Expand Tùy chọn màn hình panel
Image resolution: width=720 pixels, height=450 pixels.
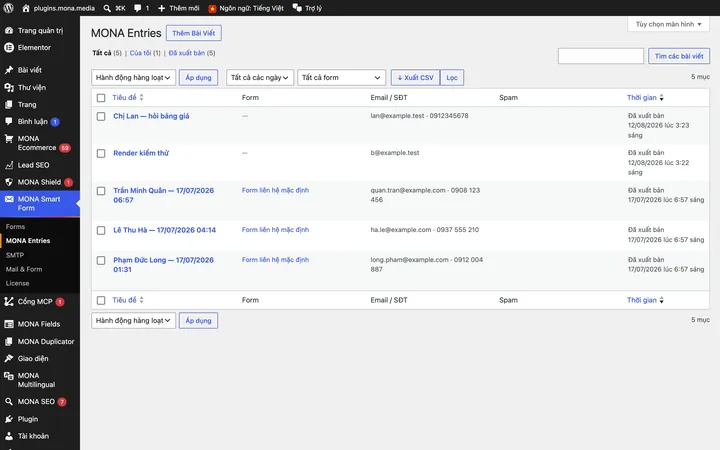[x=669, y=24]
